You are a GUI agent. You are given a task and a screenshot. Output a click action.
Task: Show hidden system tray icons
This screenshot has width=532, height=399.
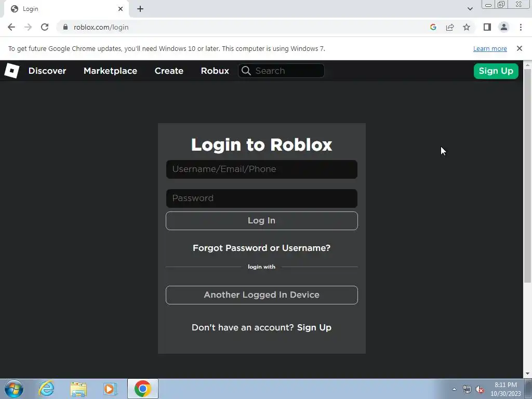click(x=454, y=389)
